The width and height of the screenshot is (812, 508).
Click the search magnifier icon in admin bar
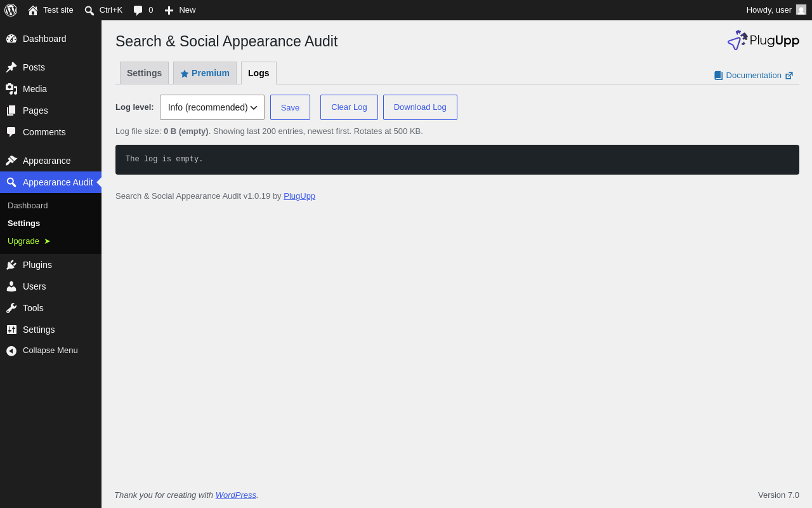[x=89, y=10]
